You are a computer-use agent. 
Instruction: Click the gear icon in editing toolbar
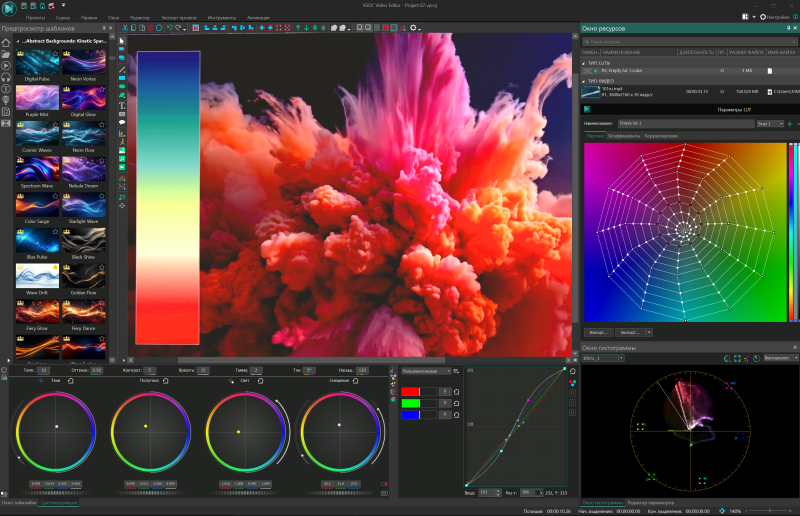413,28
